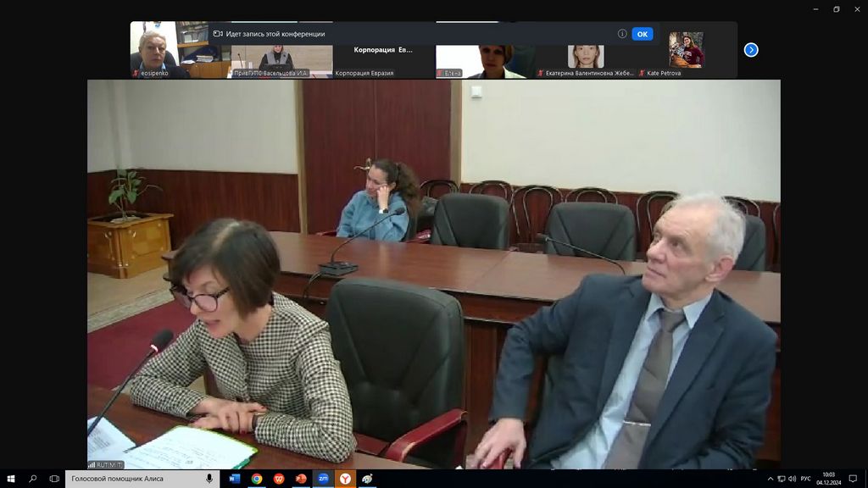
Task: Open the taskbar search icon
Action: [33, 479]
